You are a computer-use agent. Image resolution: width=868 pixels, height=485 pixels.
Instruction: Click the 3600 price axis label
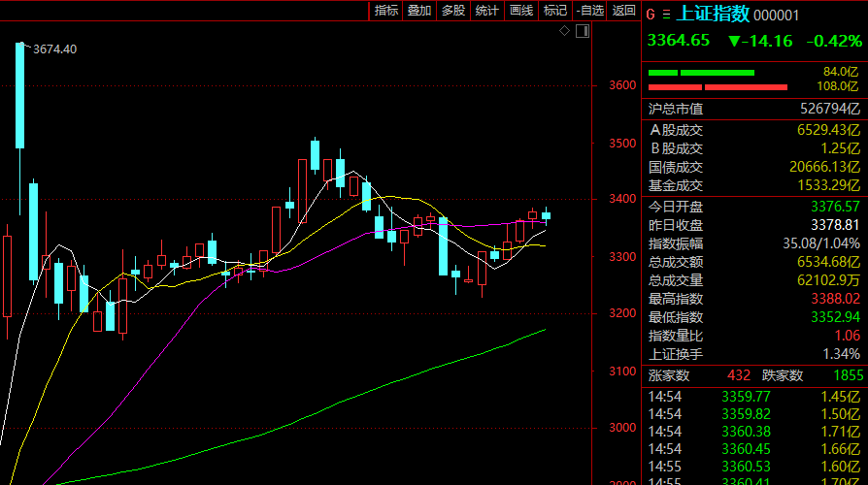[622, 85]
